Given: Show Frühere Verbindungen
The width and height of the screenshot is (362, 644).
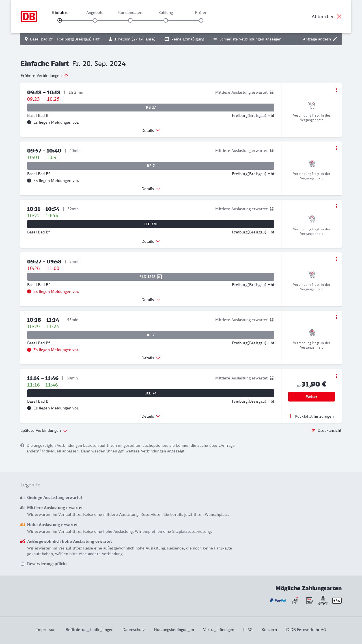Looking at the screenshot, I should 44,76.
